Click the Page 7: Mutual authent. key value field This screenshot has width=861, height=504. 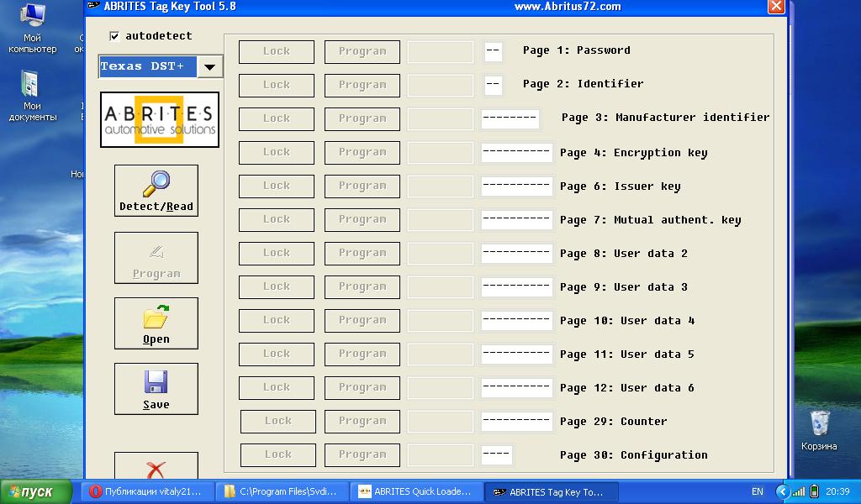click(x=516, y=219)
